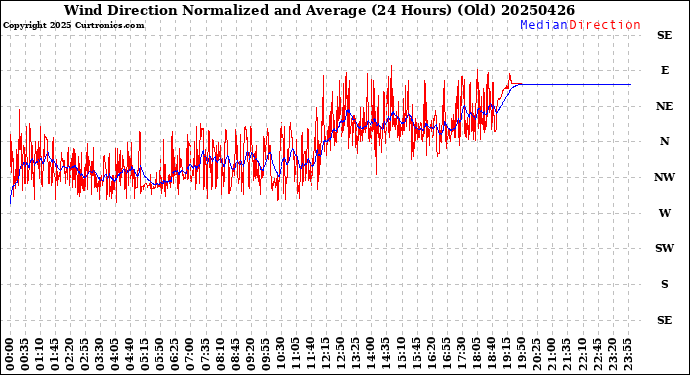
Task: Click the 14:00 time label
Action: point(370,354)
